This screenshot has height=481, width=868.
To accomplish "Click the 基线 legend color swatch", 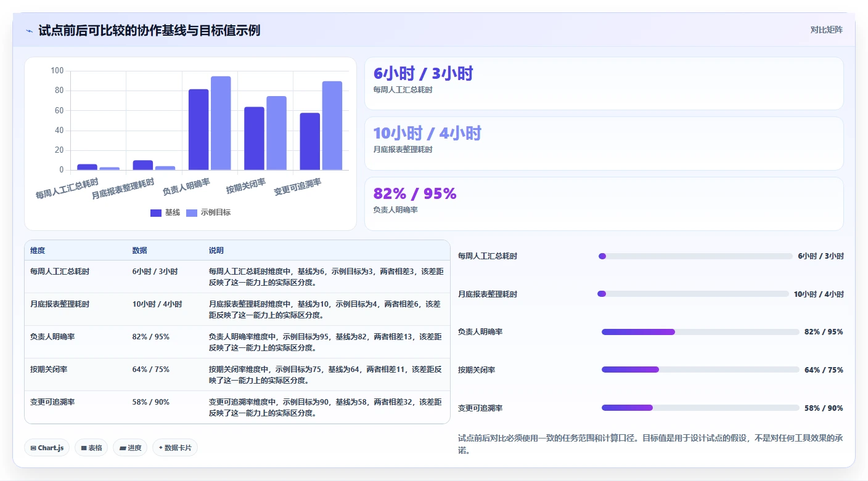I will coord(156,212).
